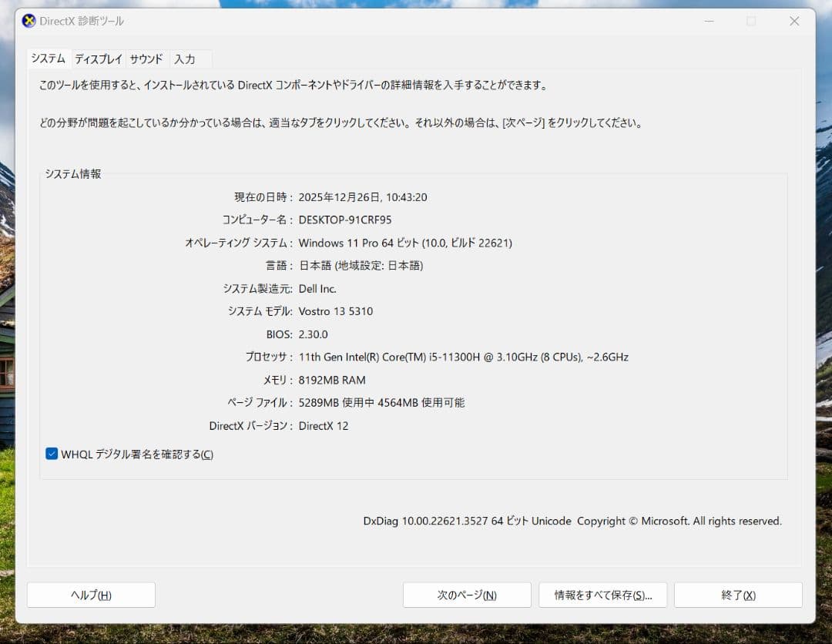
Task: Click the Windows 11 Pro operating system line
Action: pyautogui.click(x=406, y=243)
